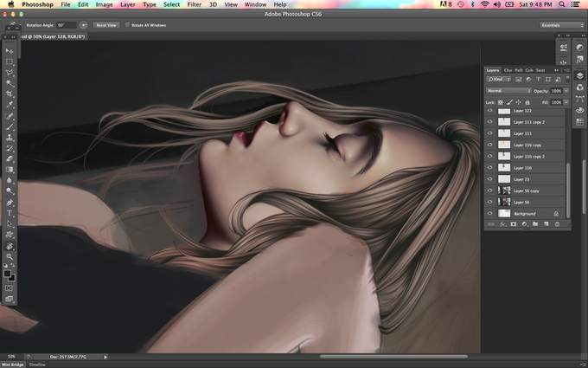Create a new layer group
Viewport: 588px width, 368px height.
(535, 224)
